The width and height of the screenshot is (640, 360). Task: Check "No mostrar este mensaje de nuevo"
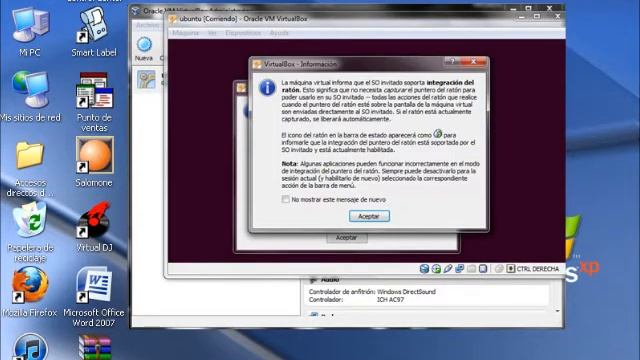click(x=286, y=199)
